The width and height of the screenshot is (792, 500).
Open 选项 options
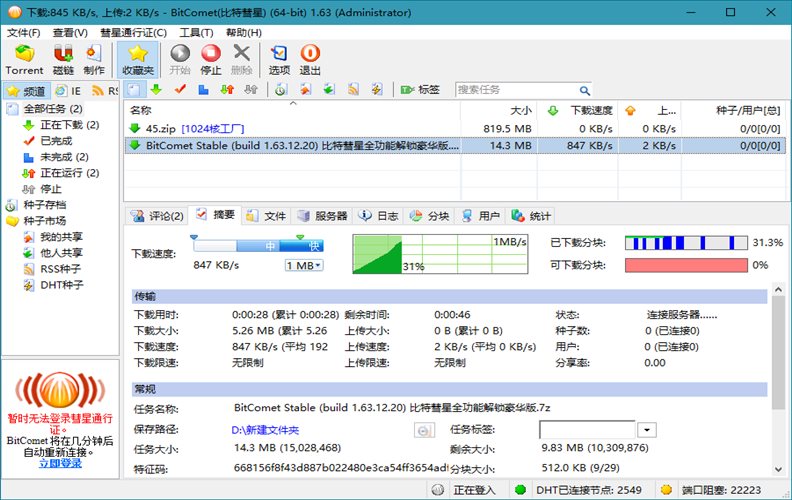[x=279, y=60]
